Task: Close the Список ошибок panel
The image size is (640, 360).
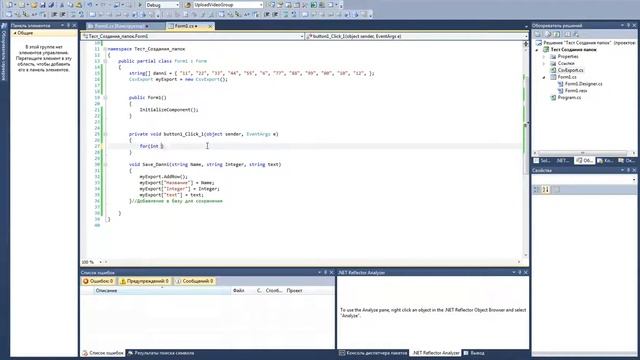Action: (331, 272)
